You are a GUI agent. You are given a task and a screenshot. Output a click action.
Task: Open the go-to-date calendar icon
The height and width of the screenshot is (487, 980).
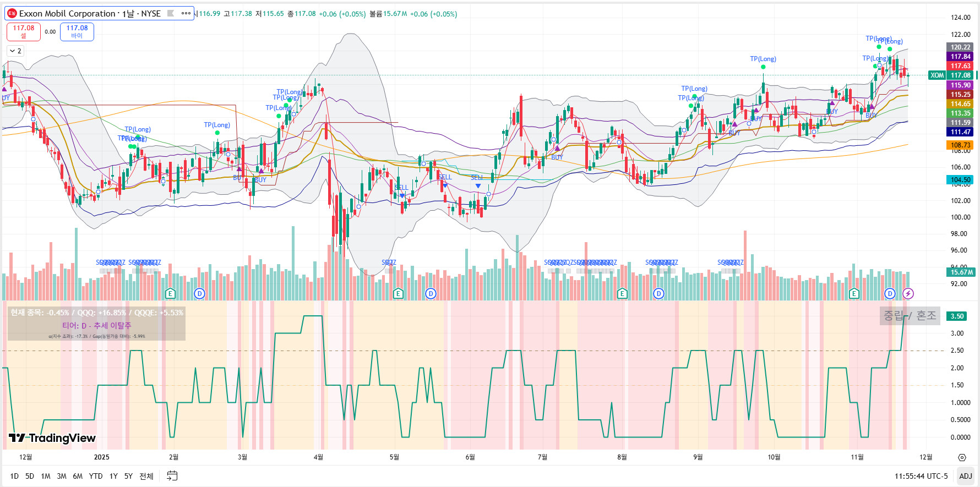[x=172, y=476]
